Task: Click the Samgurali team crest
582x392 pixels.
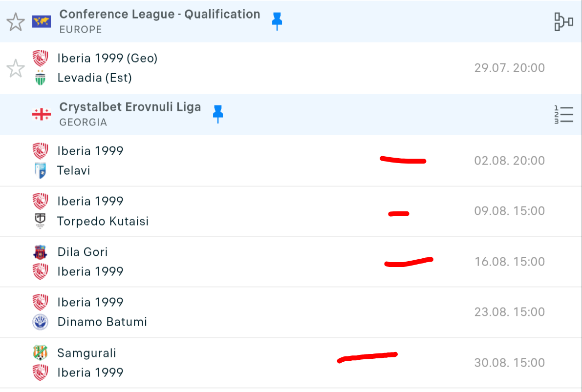Action: (x=40, y=352)
